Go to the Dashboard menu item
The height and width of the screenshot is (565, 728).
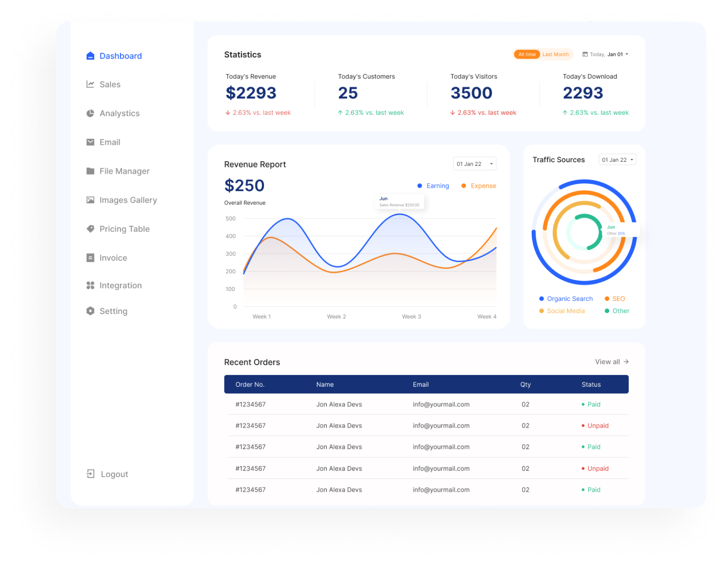[120, 56]
